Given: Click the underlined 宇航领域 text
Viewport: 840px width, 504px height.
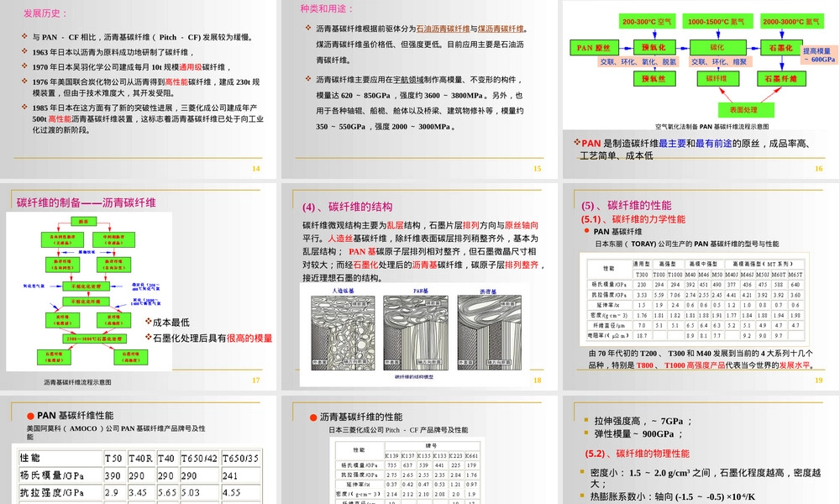Looking at the screenshot, I should (x=407, y=80).
